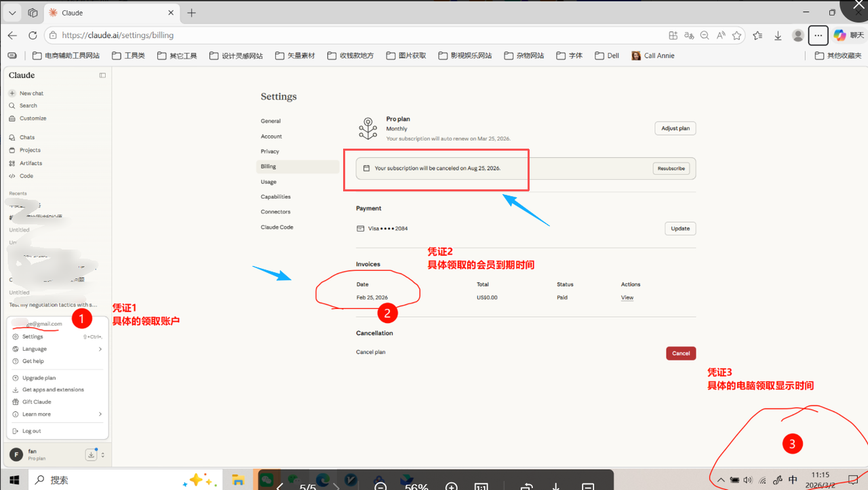Open the Dell bookmarks folder
This screenshot has width=868, height=490.
tap(607, 56)
